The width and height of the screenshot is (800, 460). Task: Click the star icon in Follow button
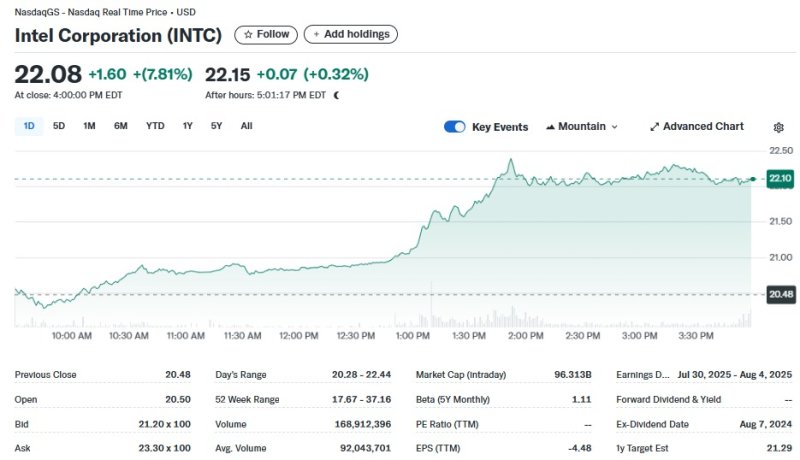(248, 35)
